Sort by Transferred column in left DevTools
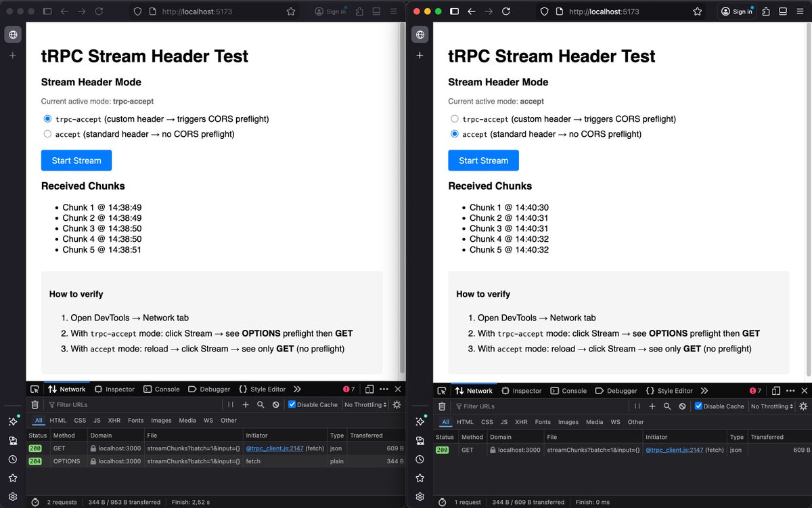Viewport: 812px width, 508px height. point(376,436)
